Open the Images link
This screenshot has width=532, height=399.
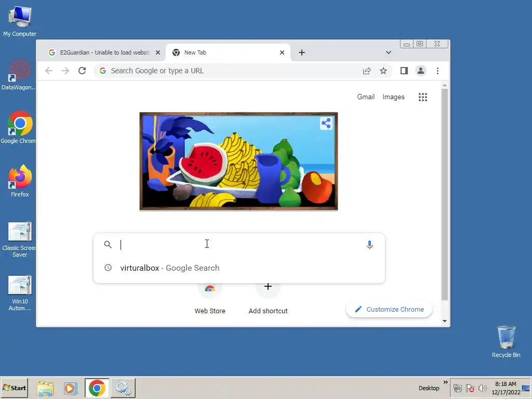393,97
